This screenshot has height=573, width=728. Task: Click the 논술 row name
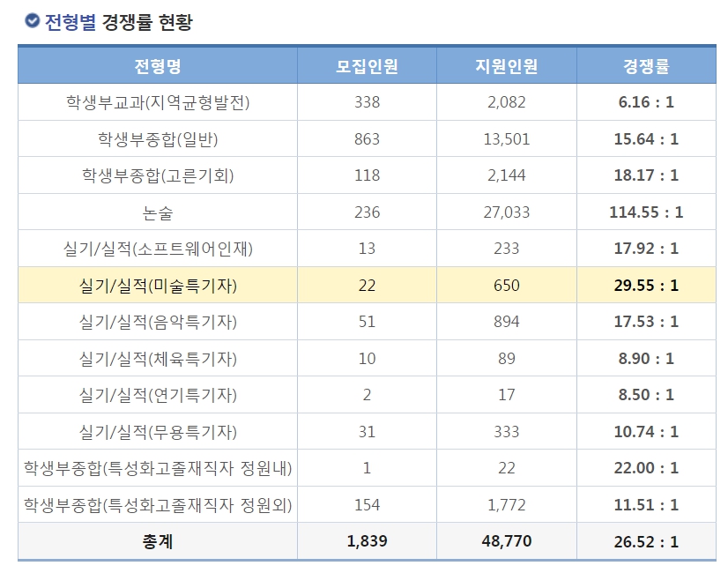pyautogui.click(x=158, y=212)
